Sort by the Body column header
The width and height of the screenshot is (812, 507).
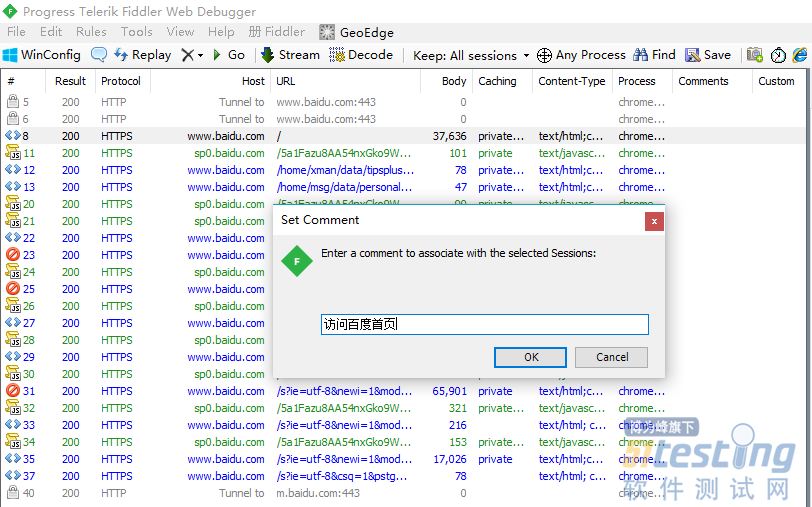(454, 81)
